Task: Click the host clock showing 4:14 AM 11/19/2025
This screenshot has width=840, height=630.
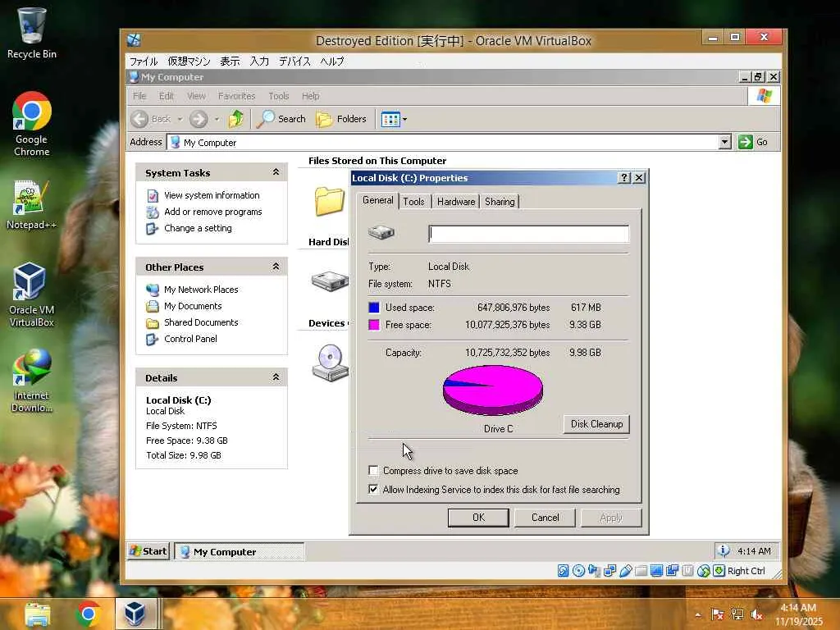Action: (x=798, y=614)
